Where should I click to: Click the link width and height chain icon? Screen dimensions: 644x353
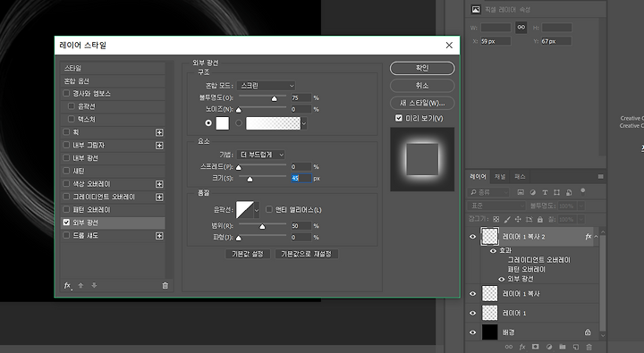tap(521, 27)
